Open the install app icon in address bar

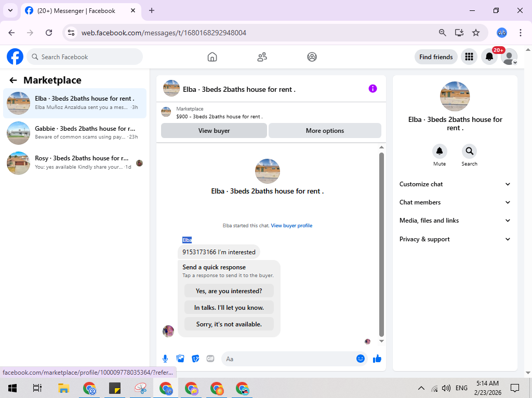click(459, 33)
